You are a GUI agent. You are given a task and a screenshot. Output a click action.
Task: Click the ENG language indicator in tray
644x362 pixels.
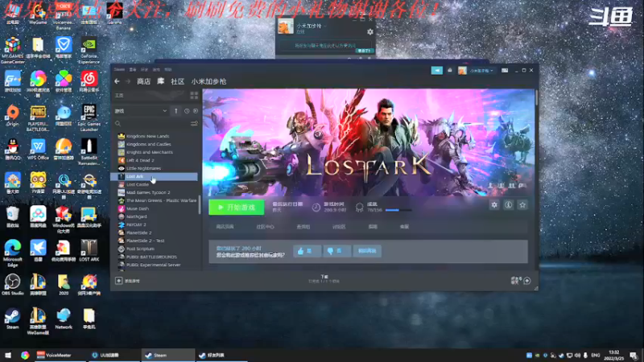tap(596, 355)
